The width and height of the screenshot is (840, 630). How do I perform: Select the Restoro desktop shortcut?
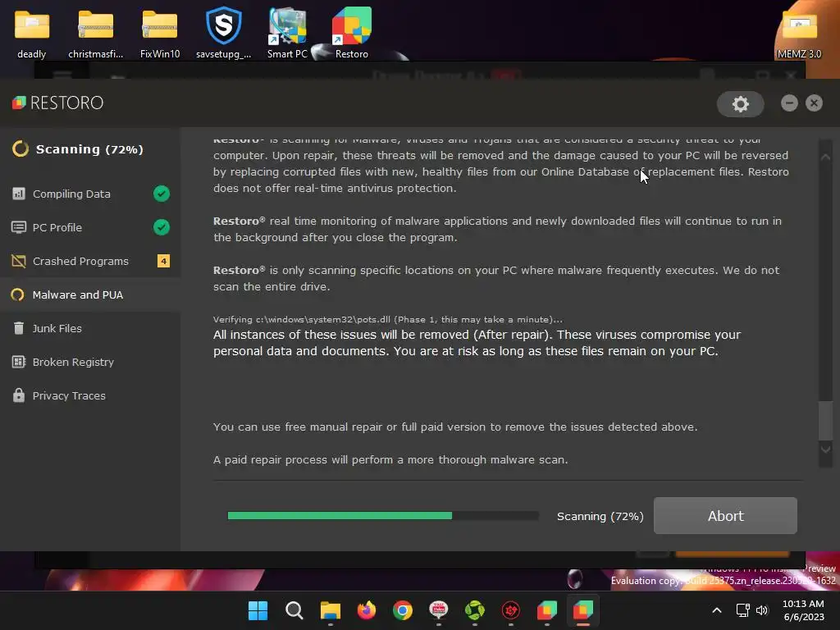click(x=351, y=34)
